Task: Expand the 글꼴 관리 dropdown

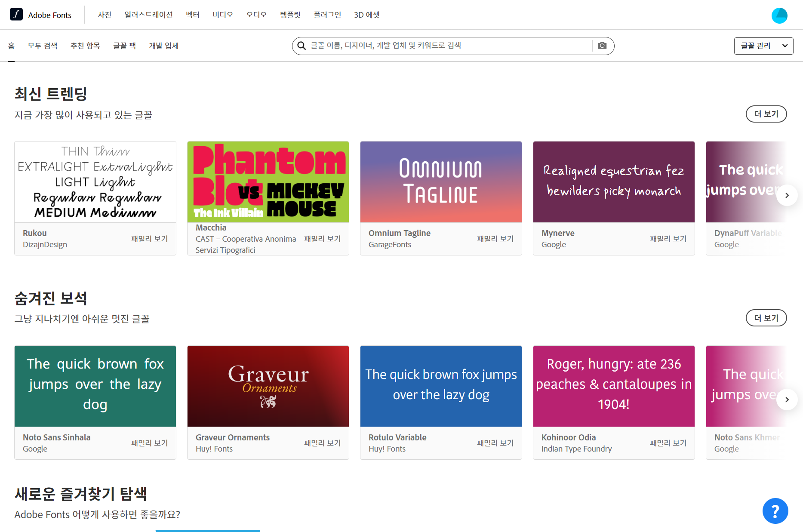Action: (763, 46)
